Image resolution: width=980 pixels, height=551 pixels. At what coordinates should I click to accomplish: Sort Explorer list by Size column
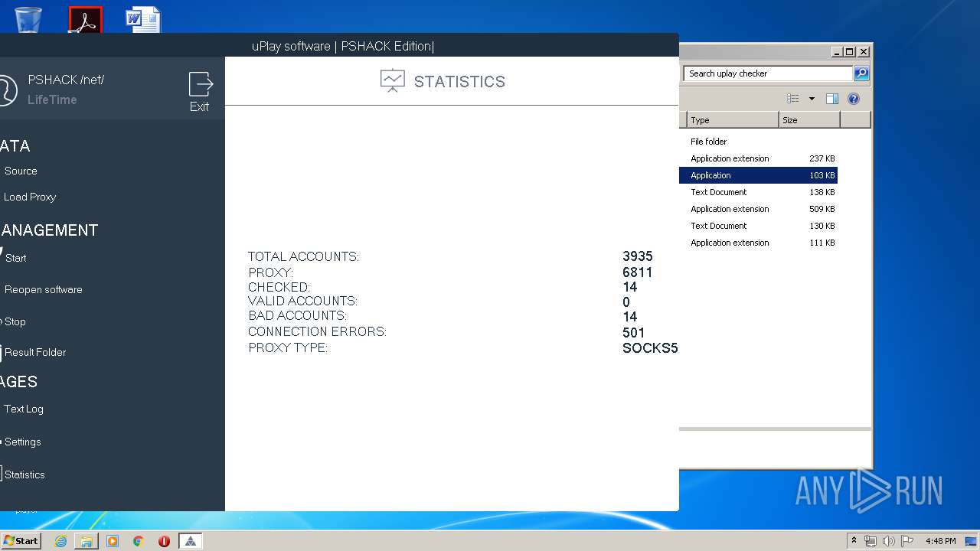pos(809,120)
